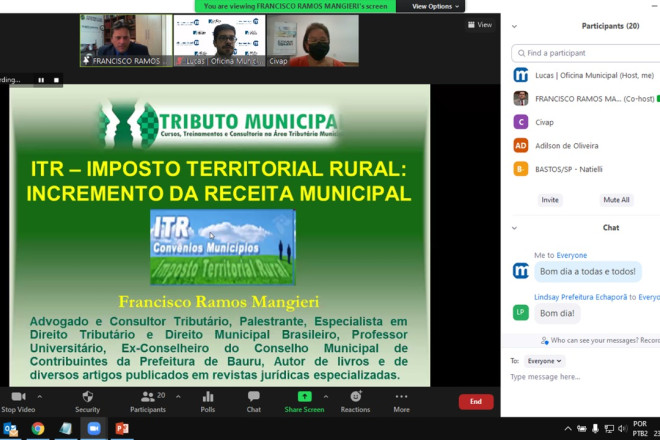Viewport: 660px width, 440px height.
Task: Expand video options arrow beside Stop Video
Action: pos(40,397)
